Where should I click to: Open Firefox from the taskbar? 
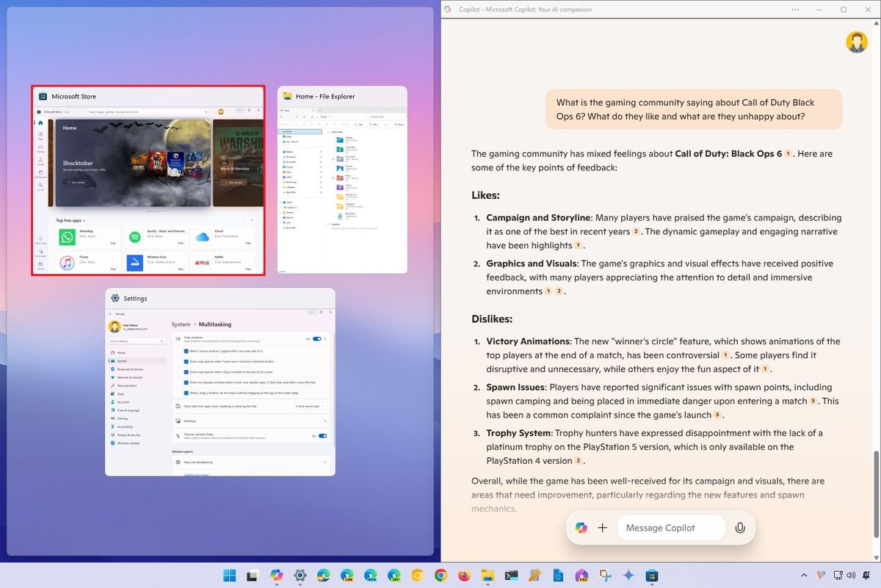point(464,576)
